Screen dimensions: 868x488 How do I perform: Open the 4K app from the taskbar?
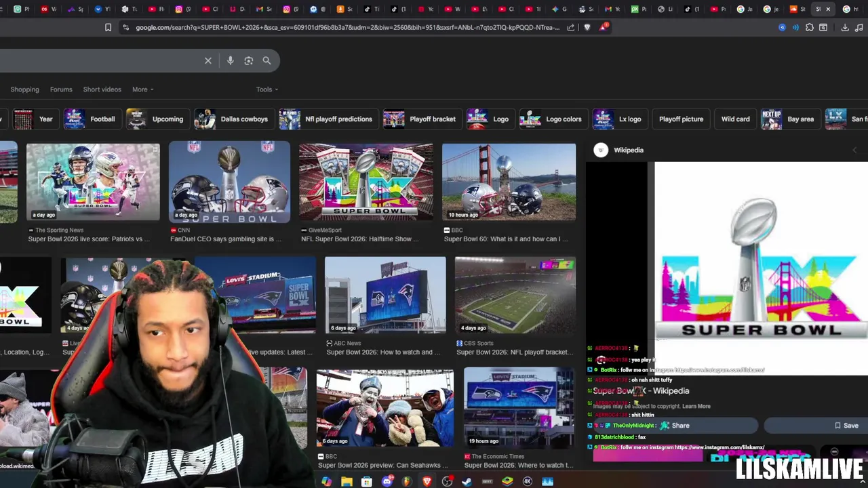[528, 482]
